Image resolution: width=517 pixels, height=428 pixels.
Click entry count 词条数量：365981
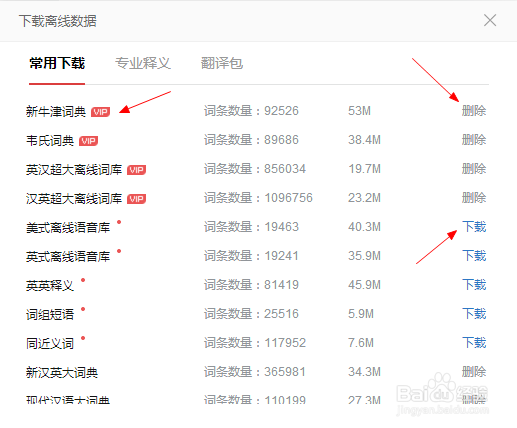[255, 372]
